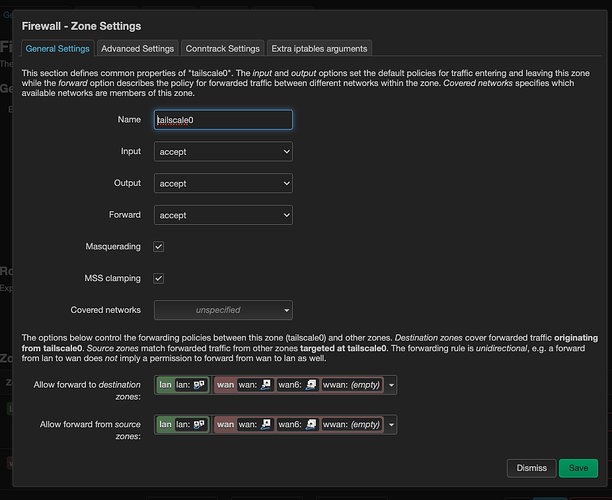Click the lan interface icon in source zones

tap(200, 424)
